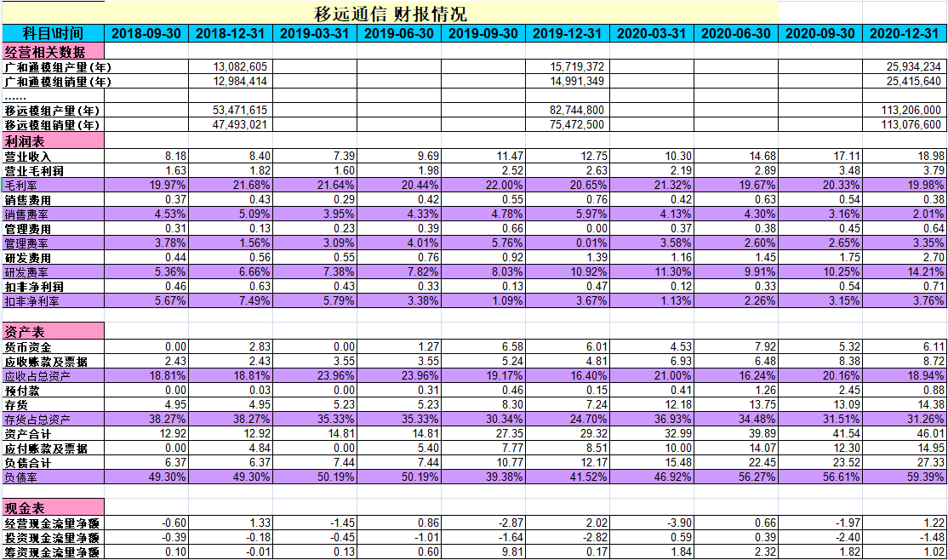Viewport: 948px width, 560px height.
Task: Select the 经营相关数据 section heading
Action: click(54, 51)
